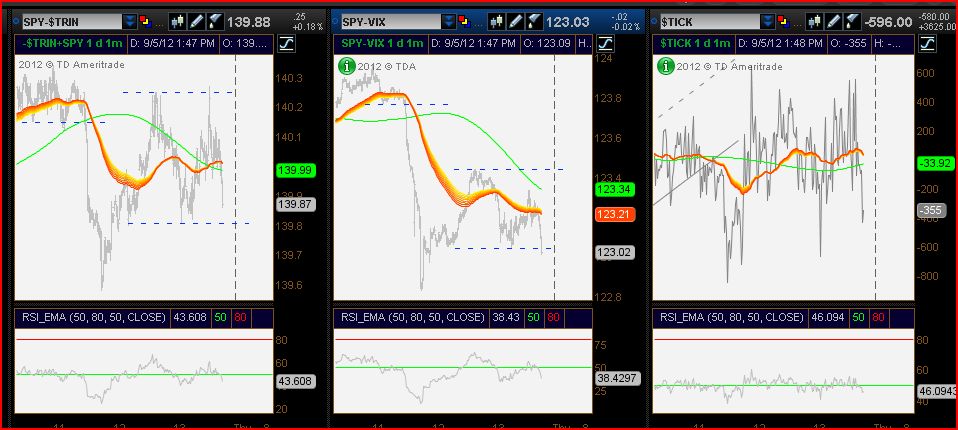Click 38.4297 bubble on RSI axis
Viewport: 958px width, 430px height.
[616, 379]
